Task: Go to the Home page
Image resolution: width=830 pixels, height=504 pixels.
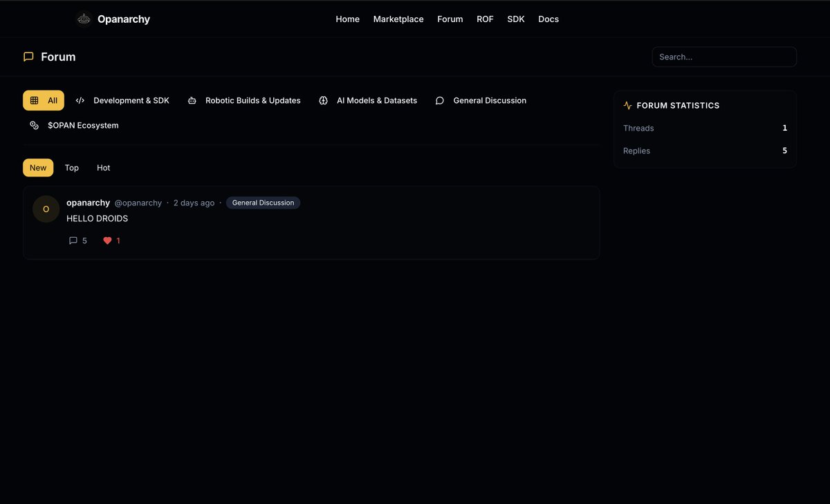Action: point(347,19)
